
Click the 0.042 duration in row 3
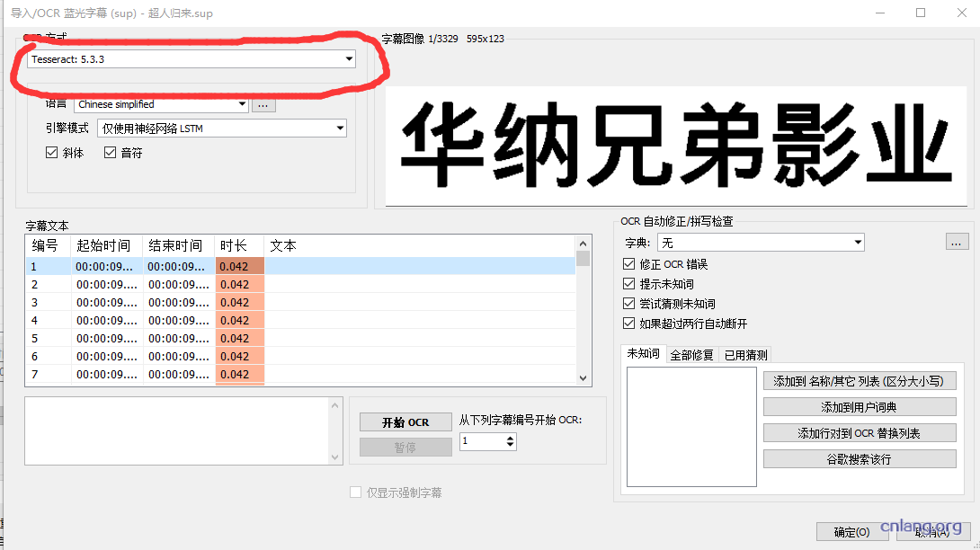click(x=240, y=303)
